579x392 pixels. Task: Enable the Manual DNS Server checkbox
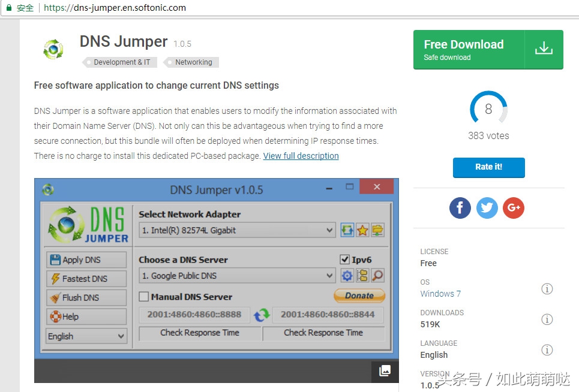tap(143, 297)
